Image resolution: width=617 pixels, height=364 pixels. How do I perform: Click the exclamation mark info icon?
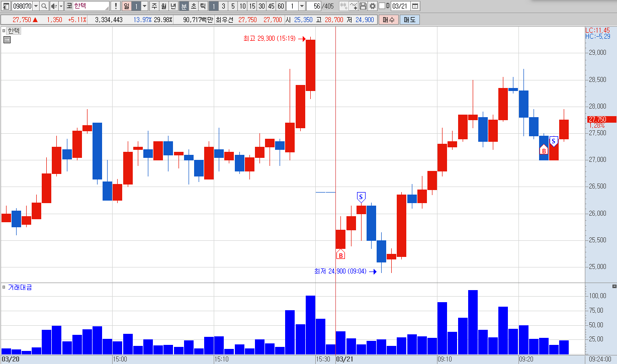[116, 6]
